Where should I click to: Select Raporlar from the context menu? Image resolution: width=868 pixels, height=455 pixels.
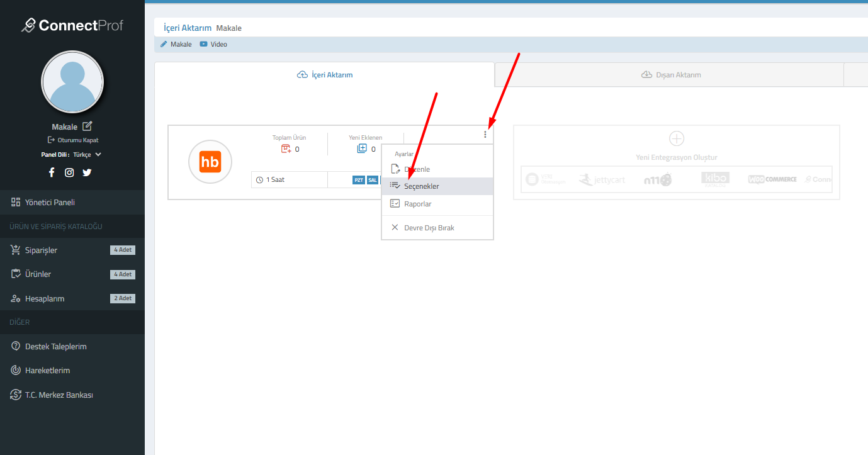click(417, 204)
